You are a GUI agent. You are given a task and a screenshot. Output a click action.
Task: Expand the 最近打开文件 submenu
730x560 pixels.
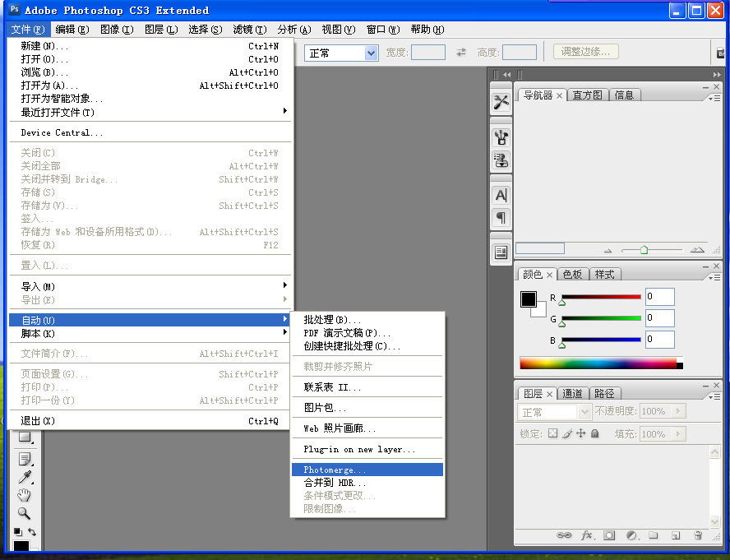click(150, 112)
